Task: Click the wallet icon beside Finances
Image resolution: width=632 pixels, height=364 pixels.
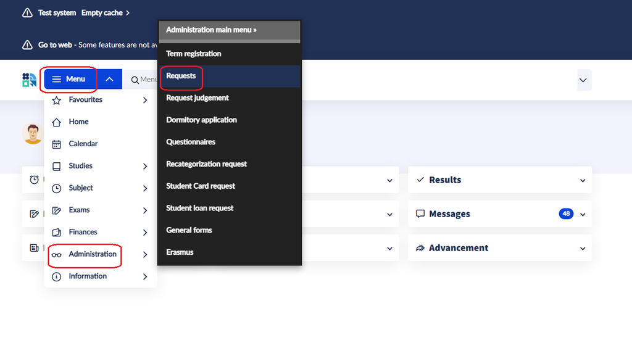Action: 57,233
